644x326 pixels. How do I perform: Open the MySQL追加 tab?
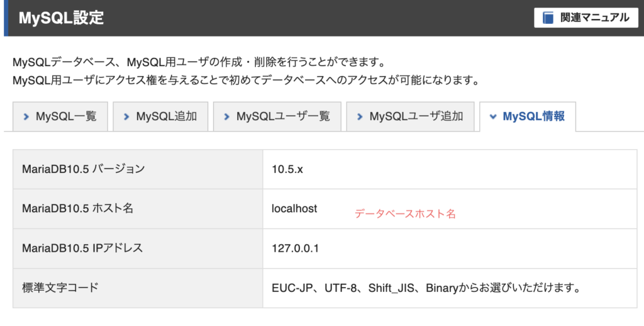160,116
